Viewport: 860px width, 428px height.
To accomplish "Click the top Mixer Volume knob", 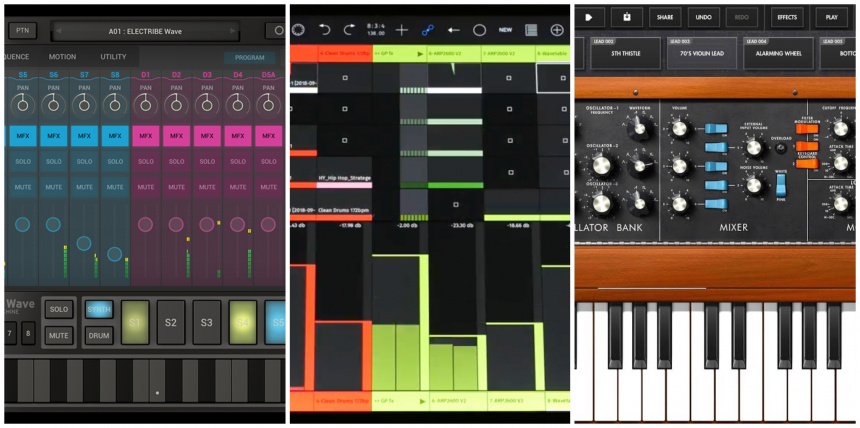I will pyautogui.click(x=679, y=129).
